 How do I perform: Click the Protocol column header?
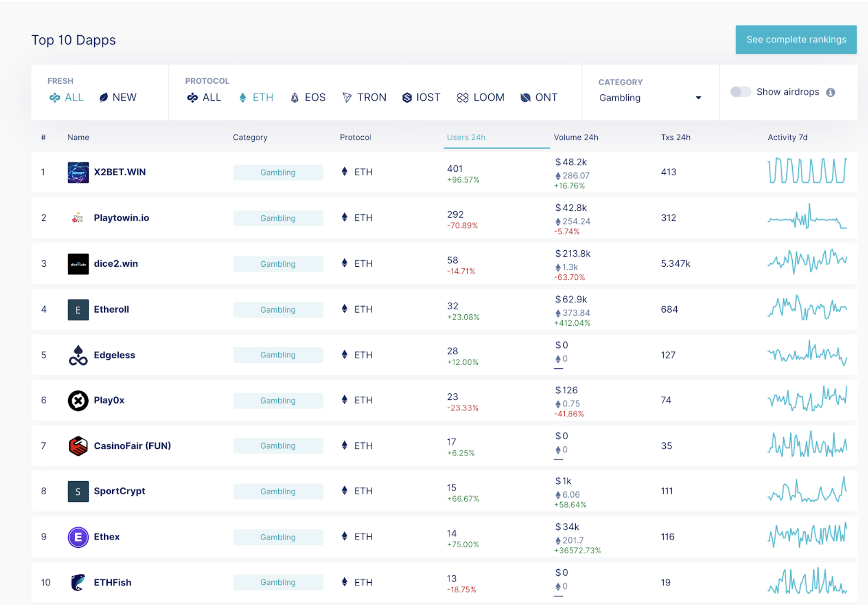[355, 138]
